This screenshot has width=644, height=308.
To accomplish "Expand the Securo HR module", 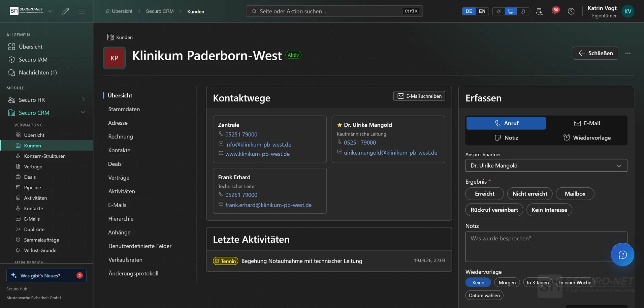I will coord(46,100).
